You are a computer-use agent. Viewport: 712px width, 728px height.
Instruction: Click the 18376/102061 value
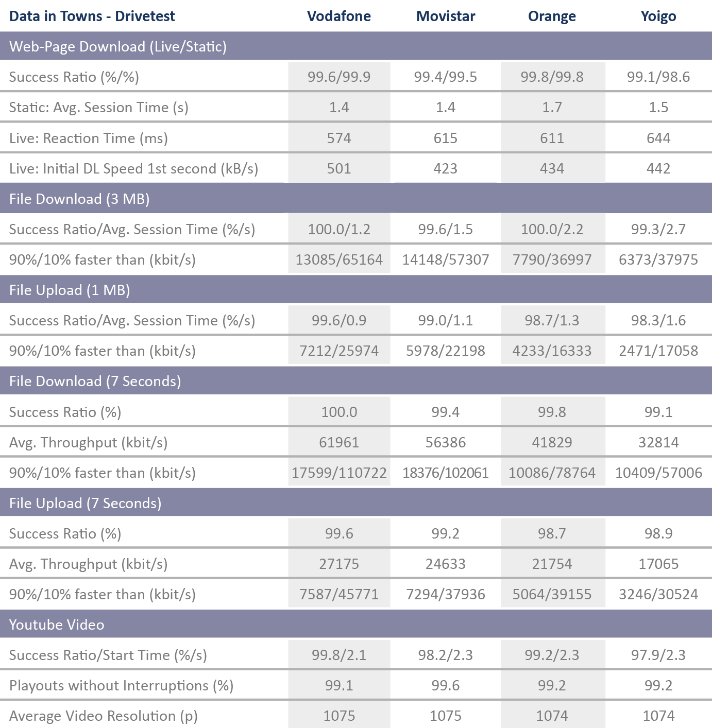pyautogui.click(x=446, y=473)
